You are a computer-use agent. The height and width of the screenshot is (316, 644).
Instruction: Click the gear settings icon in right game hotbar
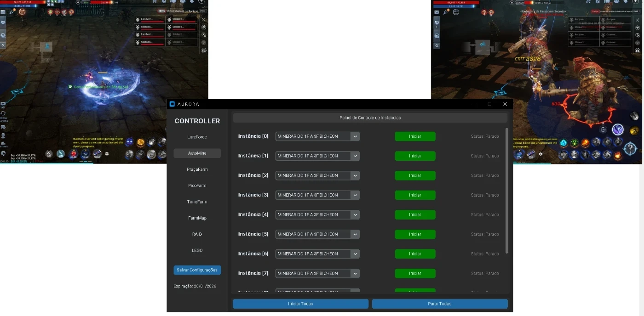(540, 154)
